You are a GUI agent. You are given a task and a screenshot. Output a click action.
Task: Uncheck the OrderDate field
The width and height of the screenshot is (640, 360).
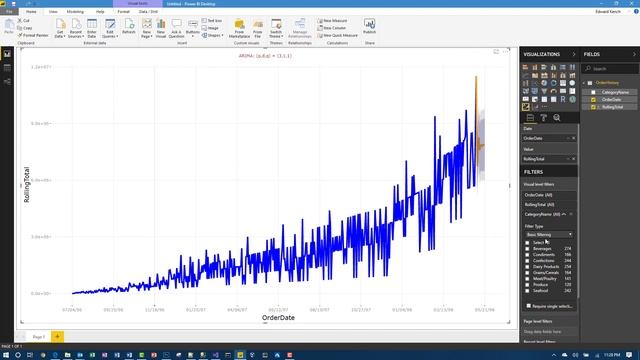593,100
